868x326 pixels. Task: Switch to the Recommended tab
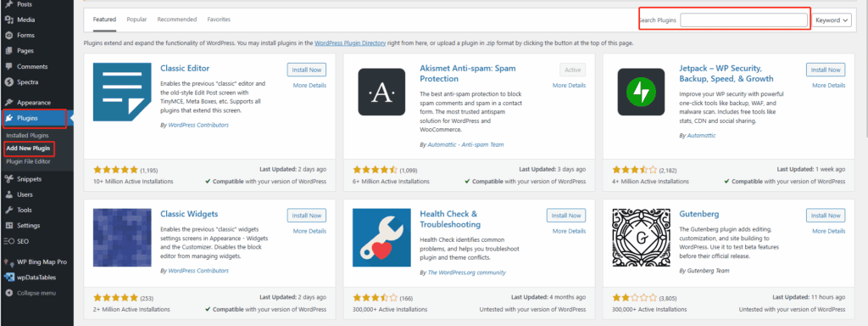click(177, 20)
